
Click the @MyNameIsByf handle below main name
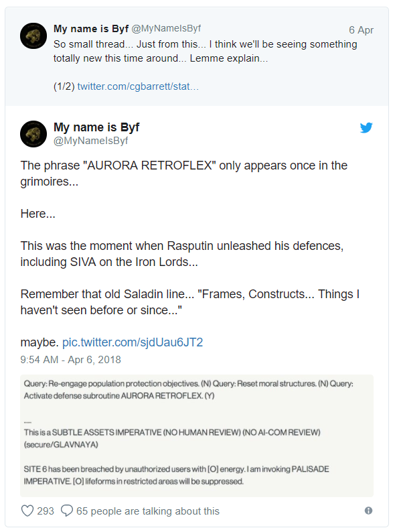[x=90, y=141]
